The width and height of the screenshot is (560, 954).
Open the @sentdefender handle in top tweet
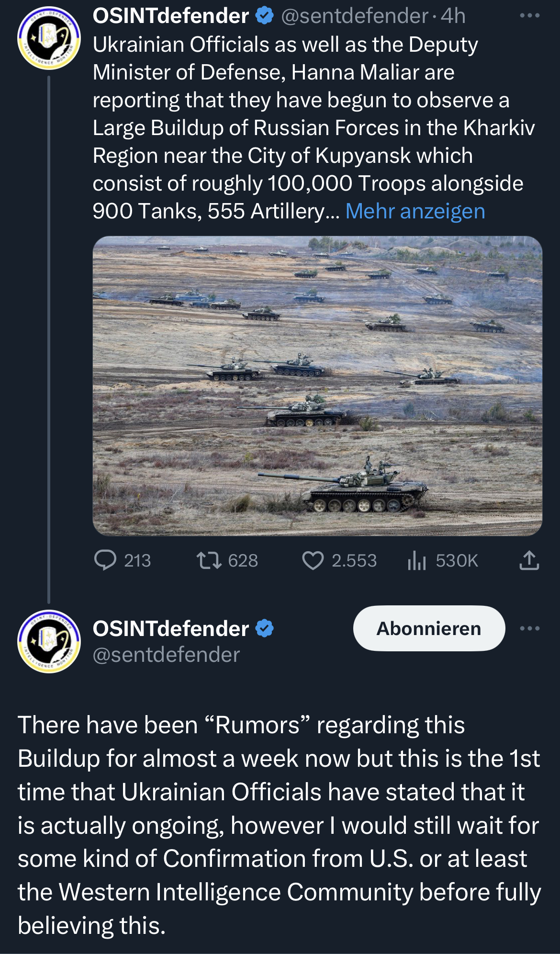tap(354, 16)
